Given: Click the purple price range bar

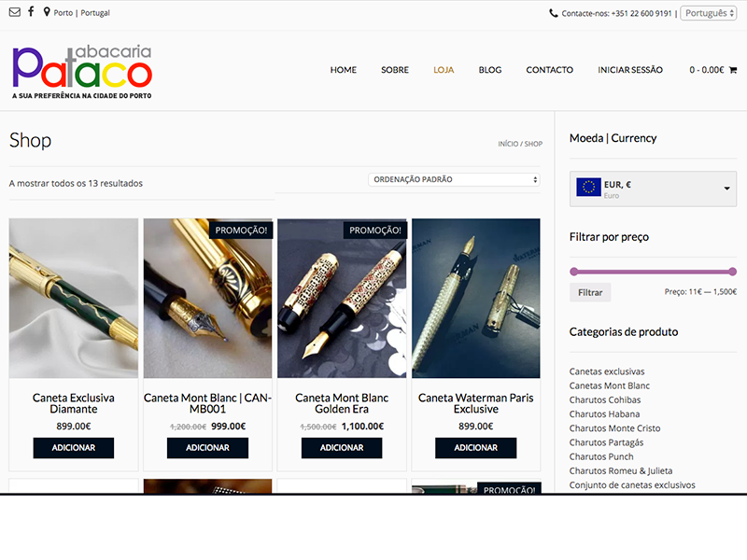Looking at the screenshot, I should 653,272.
